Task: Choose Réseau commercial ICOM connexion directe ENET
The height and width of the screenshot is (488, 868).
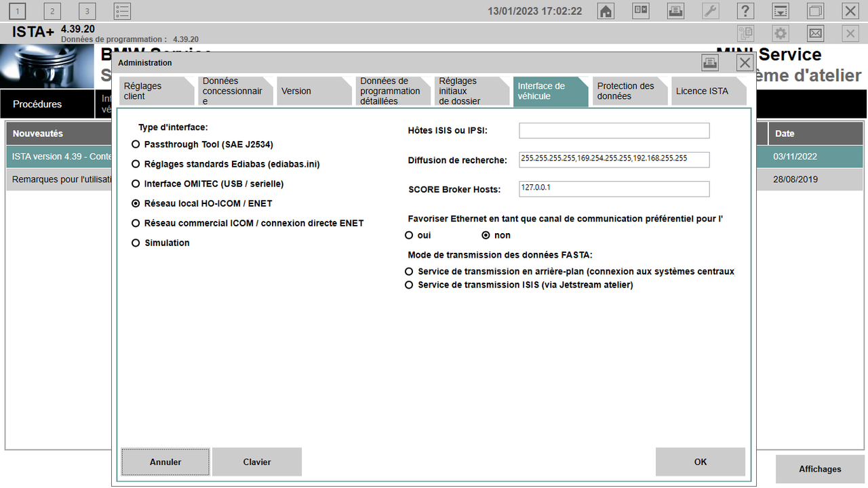Action: 248,223
